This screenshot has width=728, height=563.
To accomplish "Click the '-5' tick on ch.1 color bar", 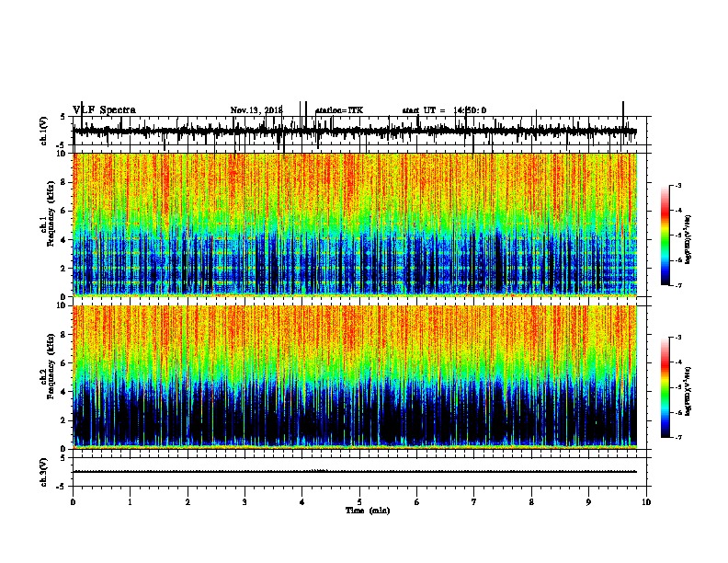I will click(x=678, y=236).
